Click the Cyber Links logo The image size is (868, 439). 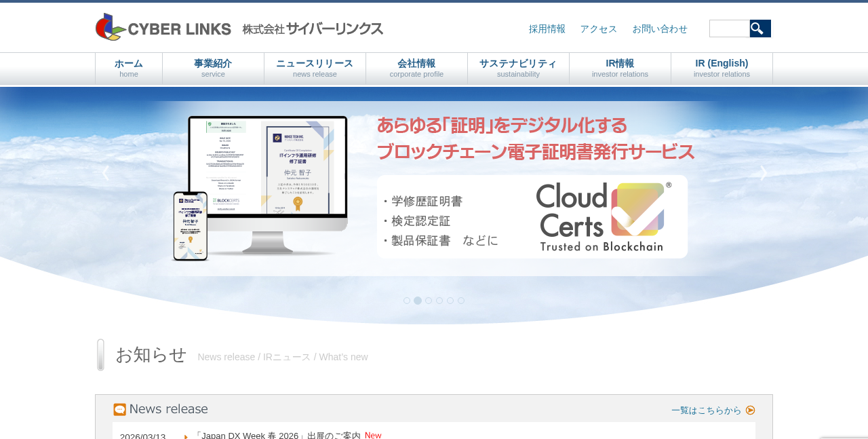pyautogui.click(x=163, y=27)
